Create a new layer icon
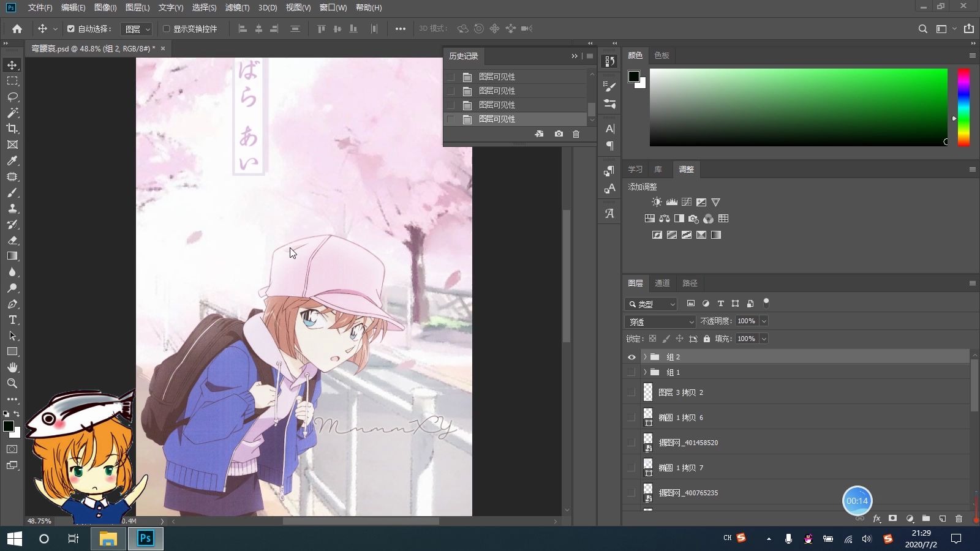This screenshot has width=980, height=551. point(942,519)
